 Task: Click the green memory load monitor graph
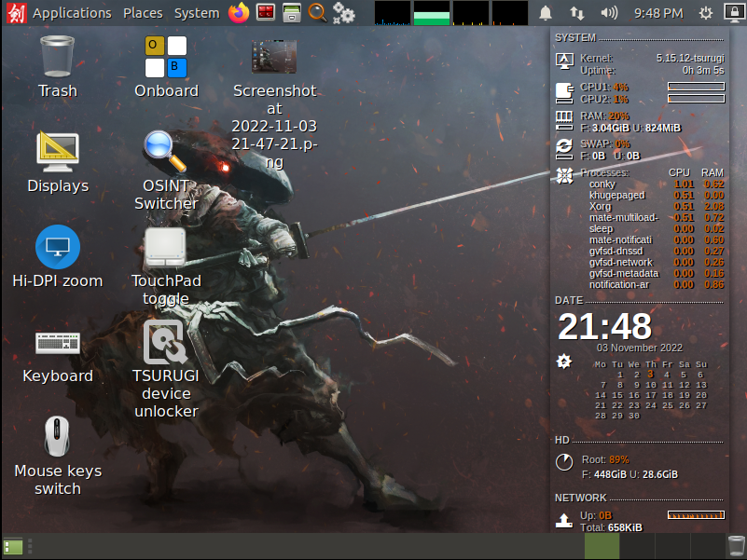(432, 13)
